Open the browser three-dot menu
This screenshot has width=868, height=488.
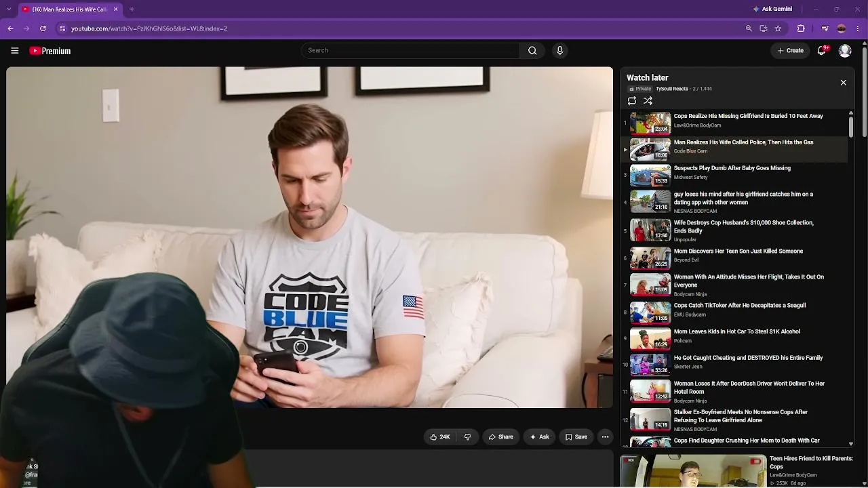pyautogui.click(x=859, y=28)
